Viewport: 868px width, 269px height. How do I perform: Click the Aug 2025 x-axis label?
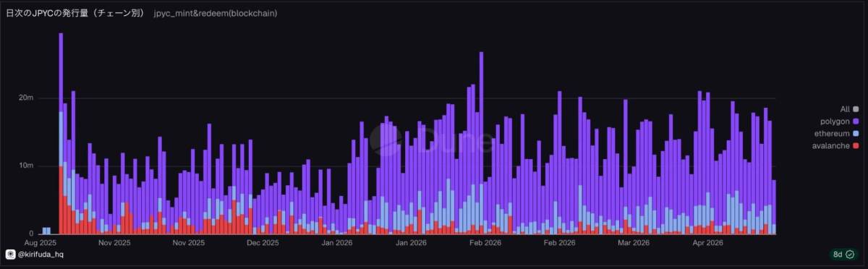pos(41,243)
